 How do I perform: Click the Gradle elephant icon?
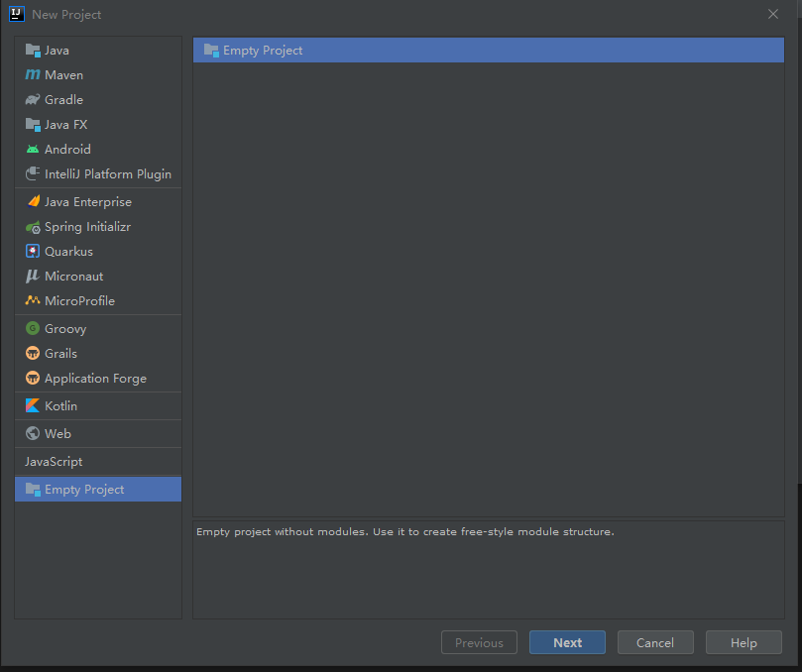(33, 100)
